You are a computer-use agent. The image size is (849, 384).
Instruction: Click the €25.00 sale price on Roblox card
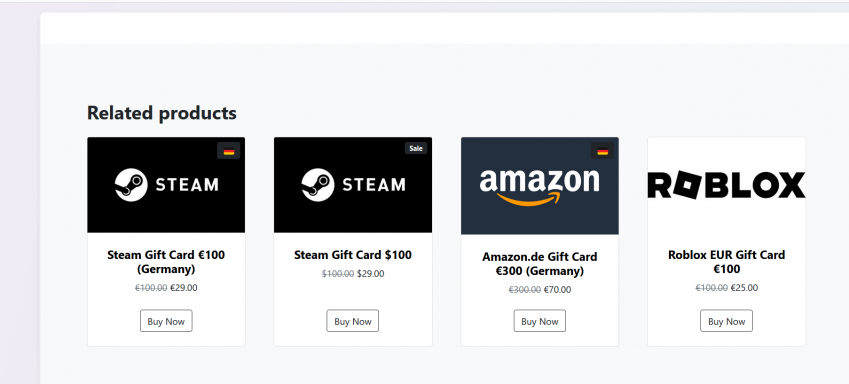744,288
